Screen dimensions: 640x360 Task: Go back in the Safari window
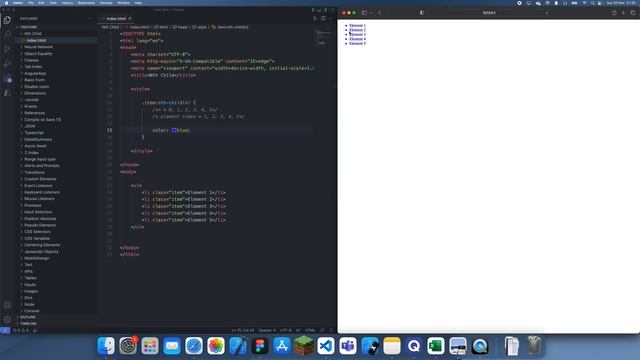pos(380,13)
